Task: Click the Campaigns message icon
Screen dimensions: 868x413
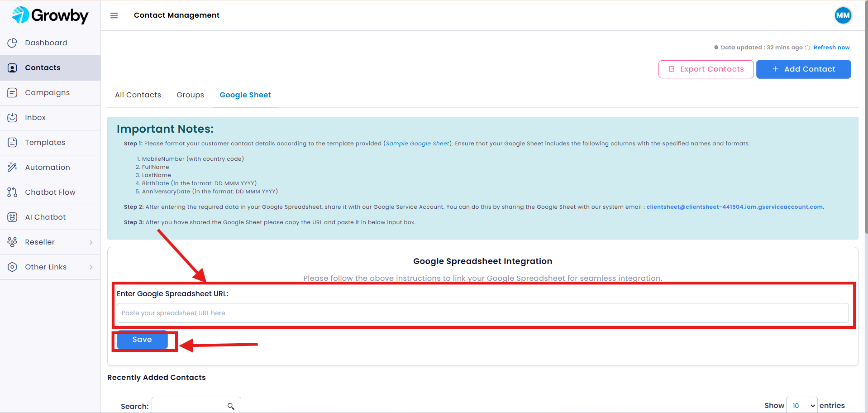Action: pyautogui.click(x=12, y=93)
